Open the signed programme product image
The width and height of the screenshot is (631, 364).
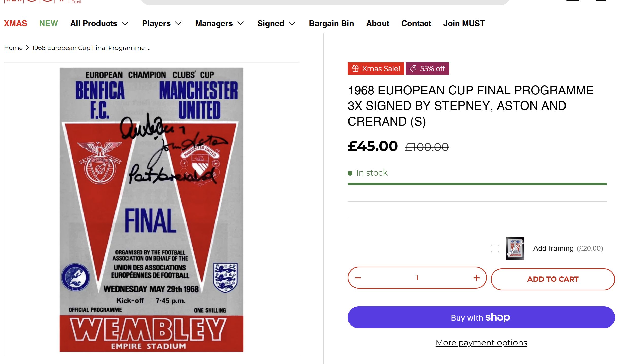click(151, 210)
